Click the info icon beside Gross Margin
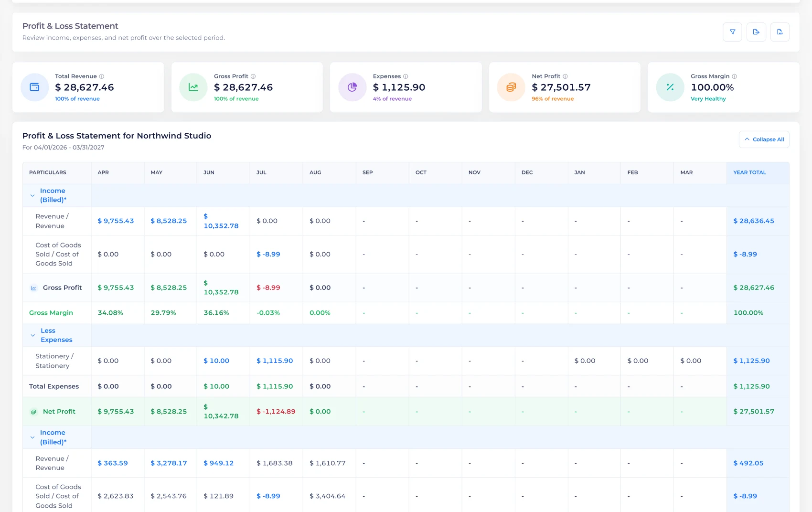The image size is (812, 512). click(734, 76)
